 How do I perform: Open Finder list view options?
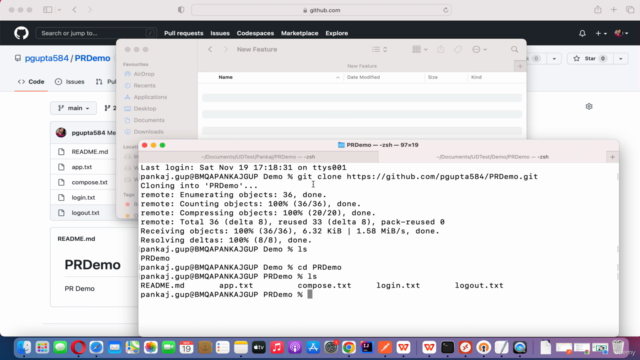[379, 49]
